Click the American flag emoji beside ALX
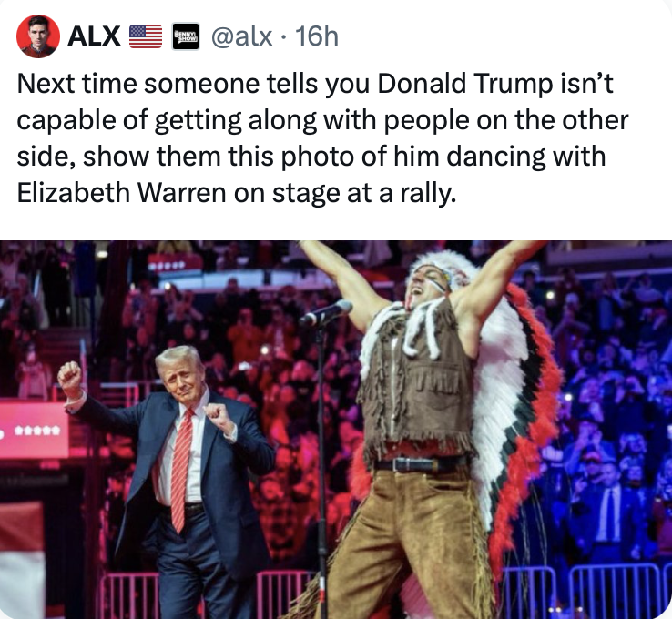672x619 pixels. 146,36
